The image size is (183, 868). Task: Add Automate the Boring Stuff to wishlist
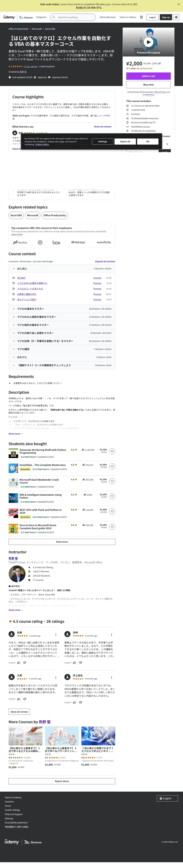pos(112,452)
